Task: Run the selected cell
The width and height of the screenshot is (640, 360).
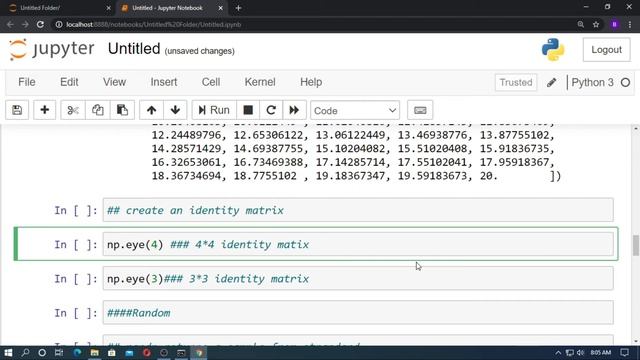Action: tap(214, 110)
